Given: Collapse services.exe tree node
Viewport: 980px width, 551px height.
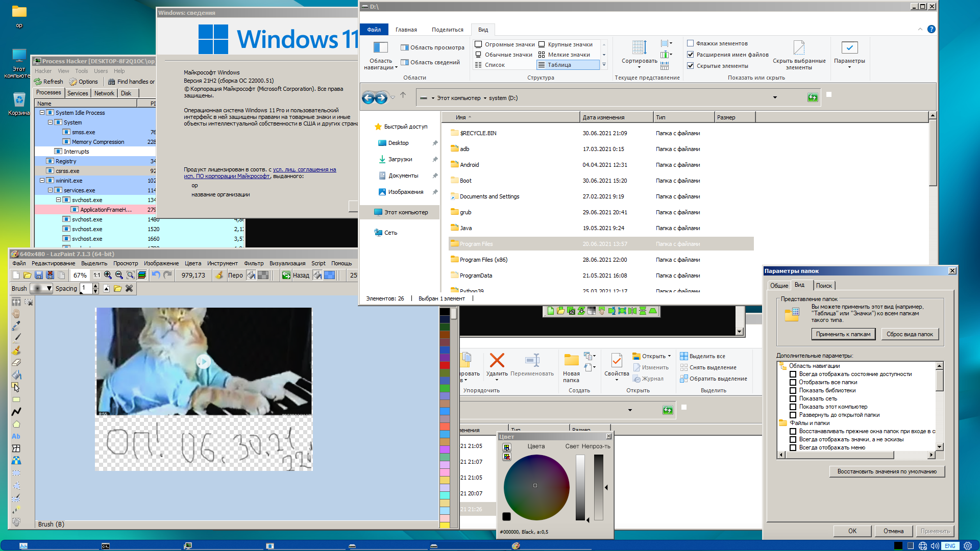Looking at the screenshot, I should 50,190.
